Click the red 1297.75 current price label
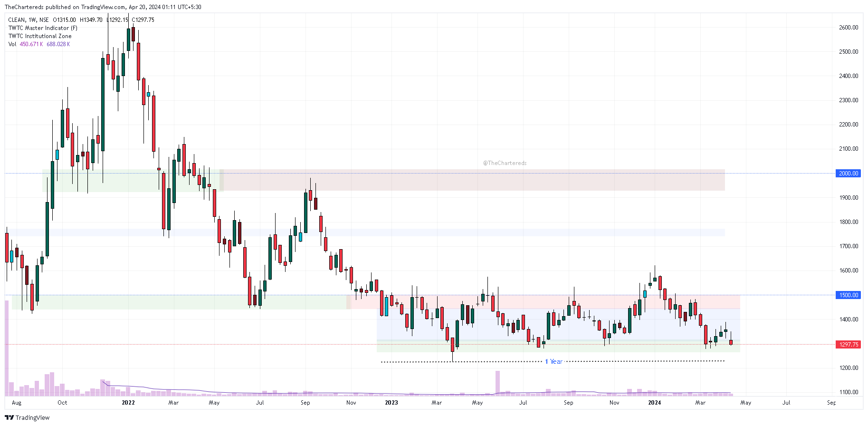This screenshot has width=868, height=426. [849, 345]
